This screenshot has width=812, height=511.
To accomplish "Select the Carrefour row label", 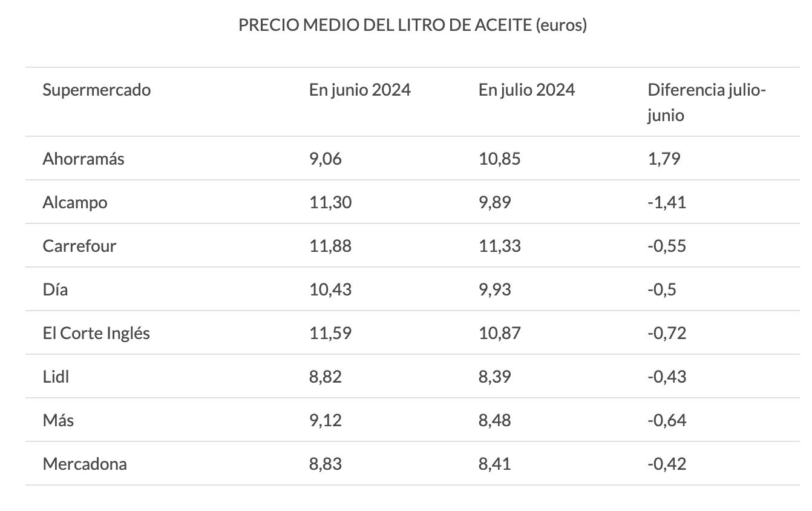I will click(79, 246).
